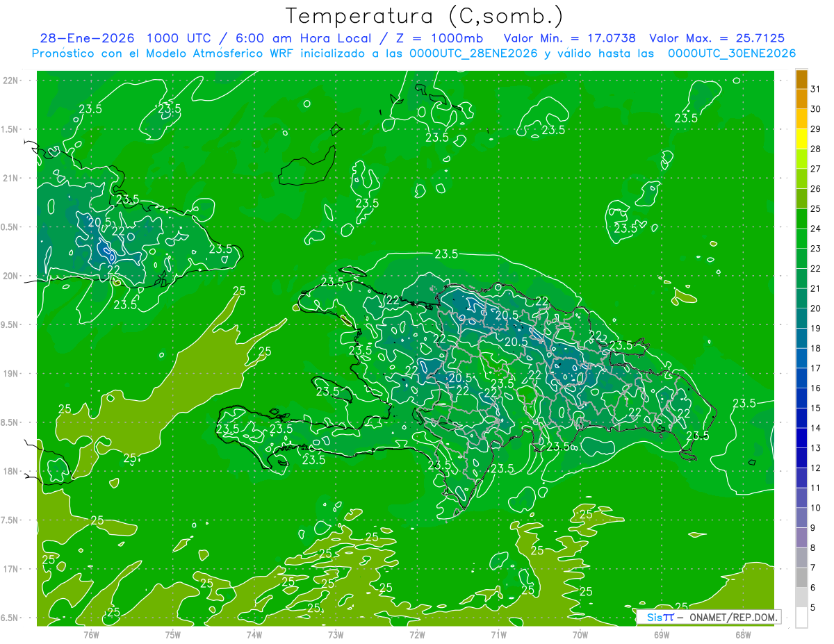The width and height of the screenshot is (834, 644).
Task: Pick the dark blue swatch between 13 and 14
Action: pyautogui.click(x=801, y=438)
